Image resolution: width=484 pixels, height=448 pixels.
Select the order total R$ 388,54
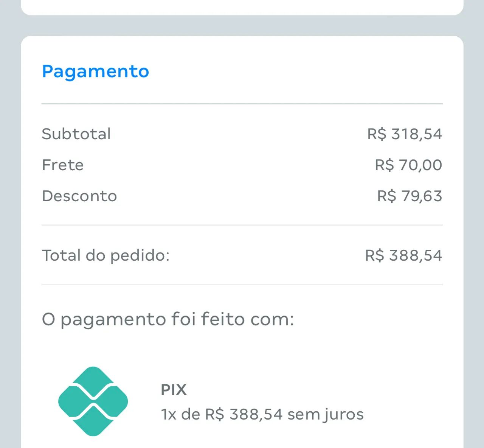click(404, 255)
